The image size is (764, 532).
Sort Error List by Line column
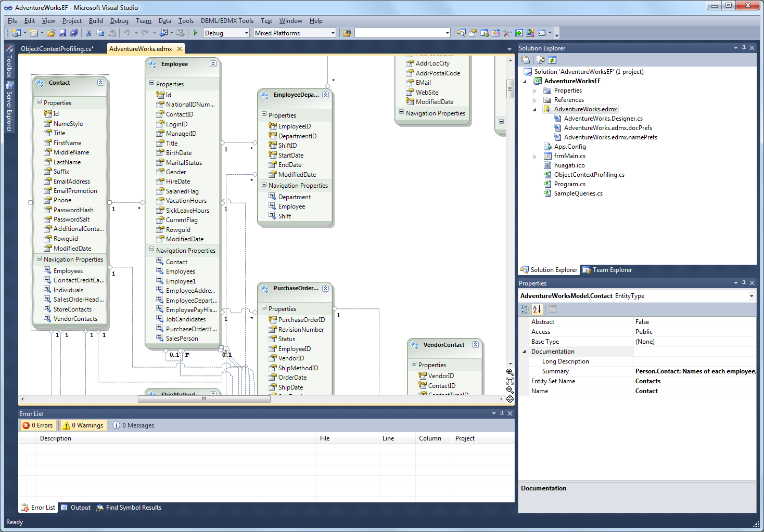[397, 438]
